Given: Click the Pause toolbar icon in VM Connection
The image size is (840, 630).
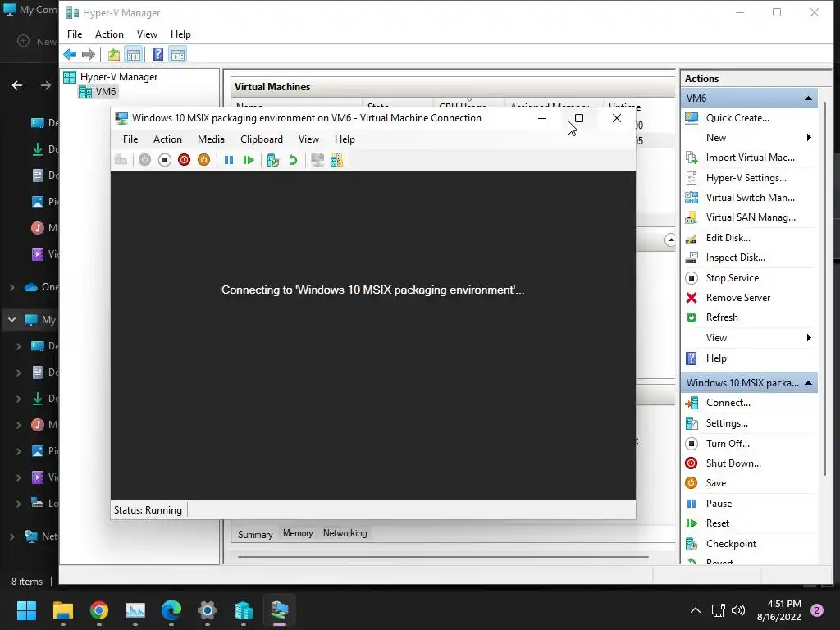Looking at the screenshot, I should [229, 160].
